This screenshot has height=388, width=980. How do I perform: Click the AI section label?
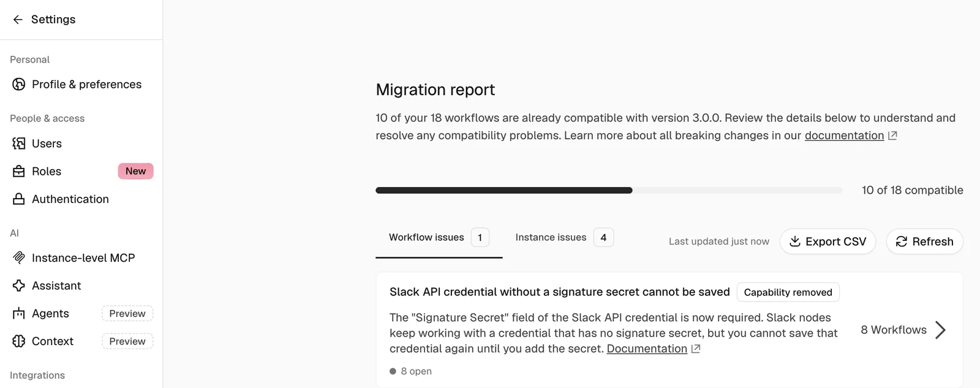click(x=14, y=233)
